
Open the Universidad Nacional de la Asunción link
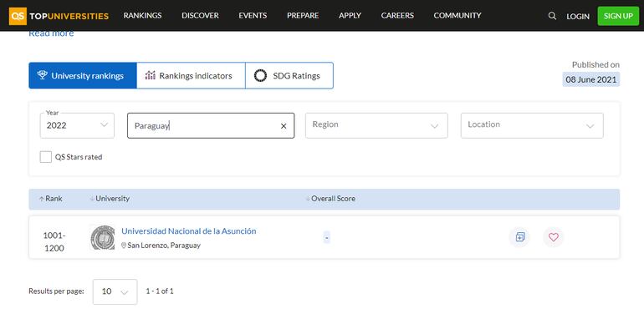click(188, 231)
